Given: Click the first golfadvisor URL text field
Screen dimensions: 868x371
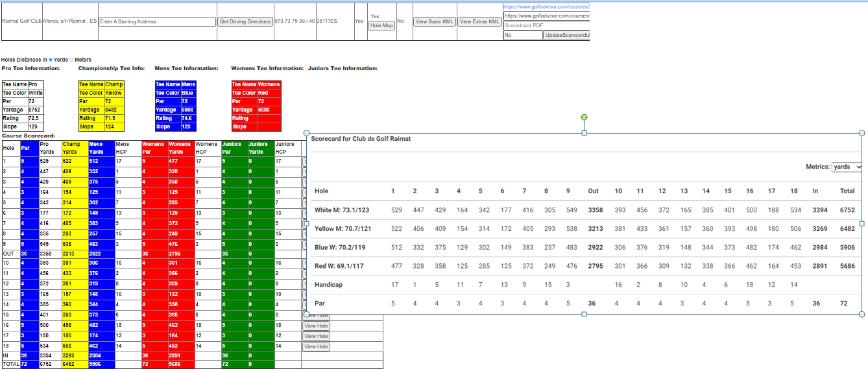Looking at the screenshot, I should pos(546,6).
